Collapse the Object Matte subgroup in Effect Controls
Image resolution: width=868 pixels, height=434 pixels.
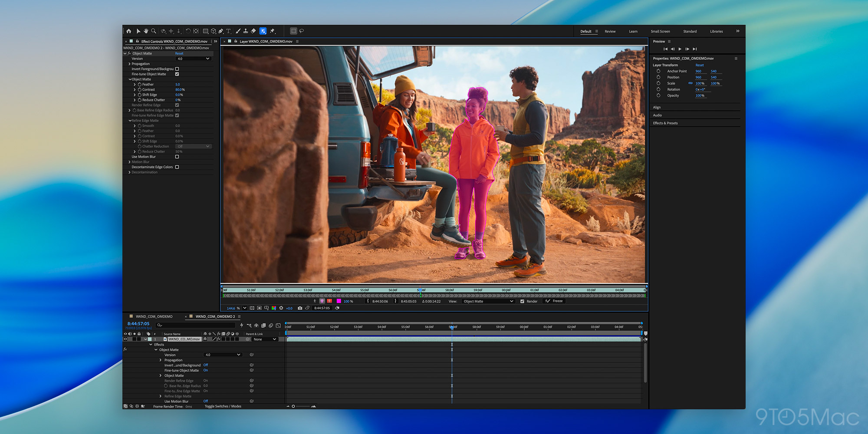coord(130,79)
